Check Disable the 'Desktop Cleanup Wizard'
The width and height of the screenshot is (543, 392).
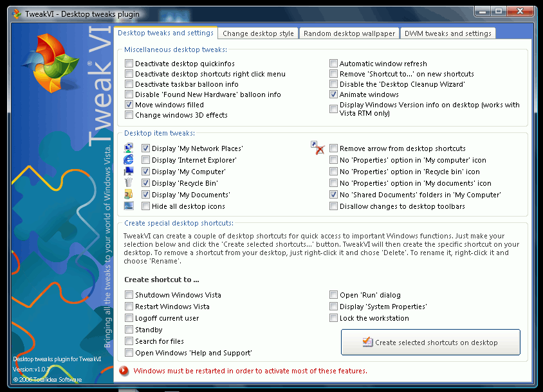333,84
